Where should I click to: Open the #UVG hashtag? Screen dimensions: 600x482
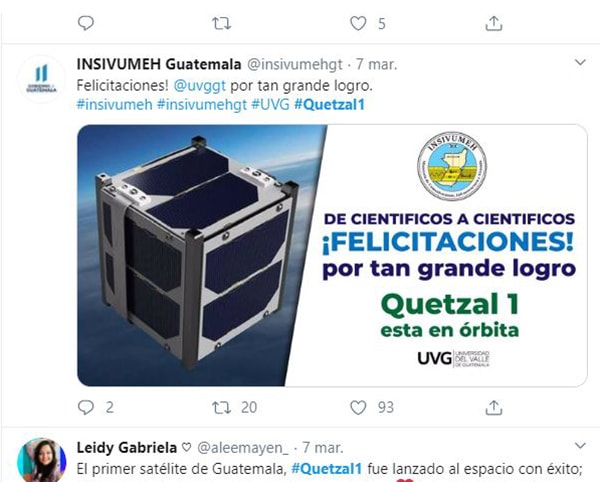coord(270,104)
